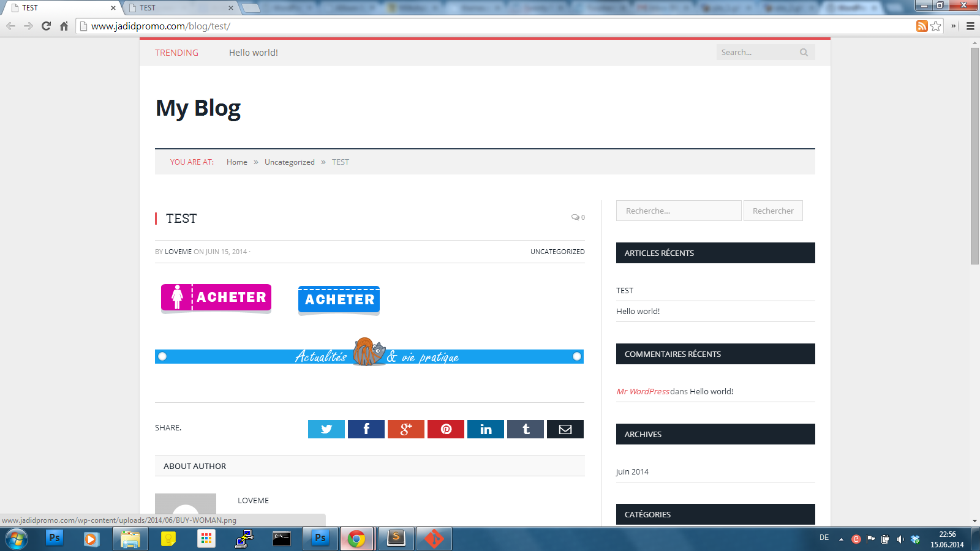This screenshot has height=551, width=980.
Task: Open the Hello world! trending link
Action: [x=253, y=53]
